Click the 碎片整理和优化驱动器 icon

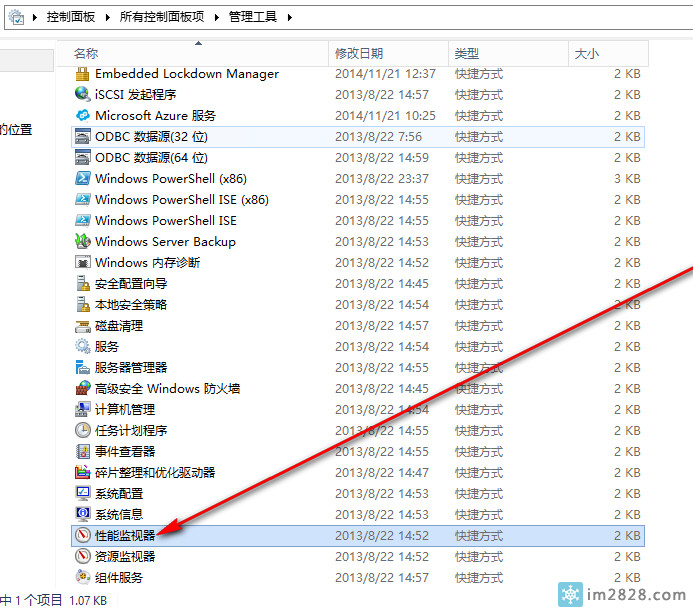coord(82,472)
